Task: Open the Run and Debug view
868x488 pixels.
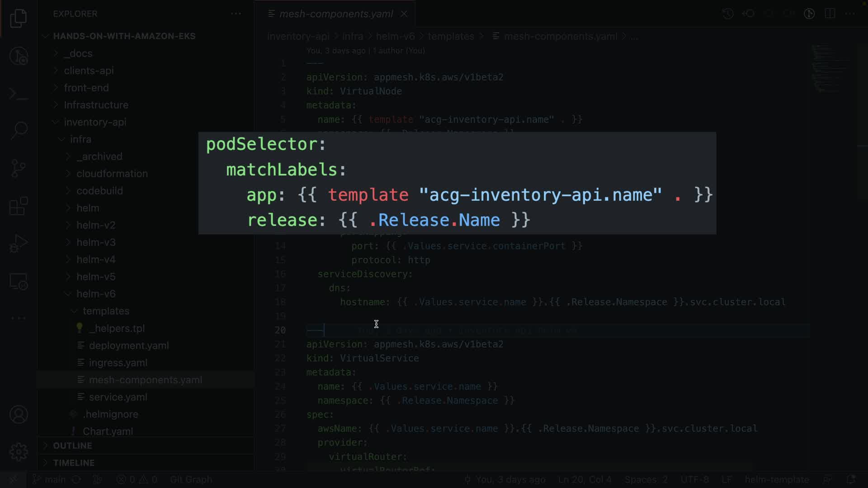Action: point(19,244)
